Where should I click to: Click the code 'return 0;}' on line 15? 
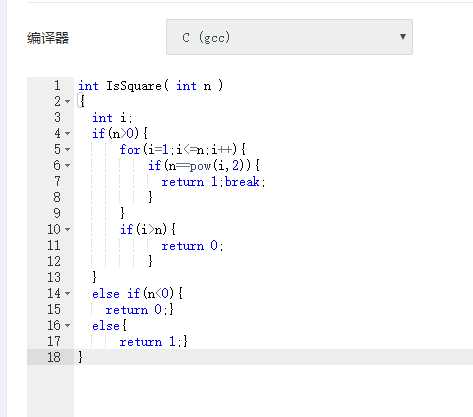140,310
